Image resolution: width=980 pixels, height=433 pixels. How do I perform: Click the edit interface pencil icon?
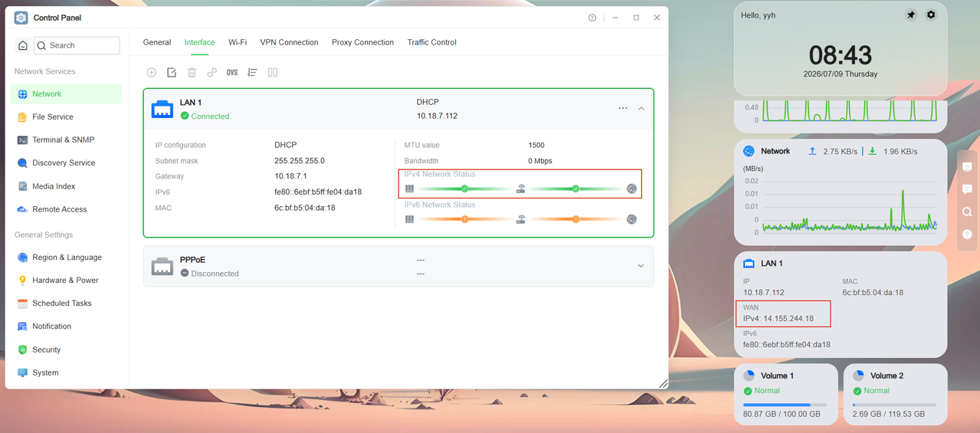pos(172,72)
